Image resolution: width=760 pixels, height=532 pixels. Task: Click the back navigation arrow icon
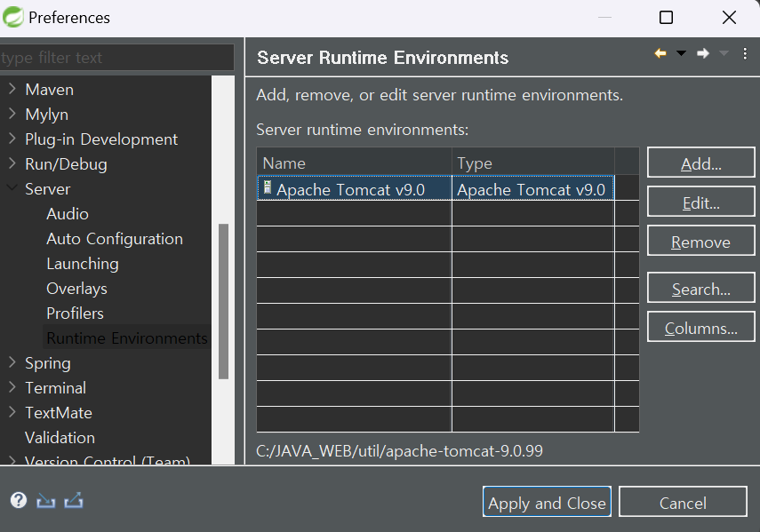660,53
